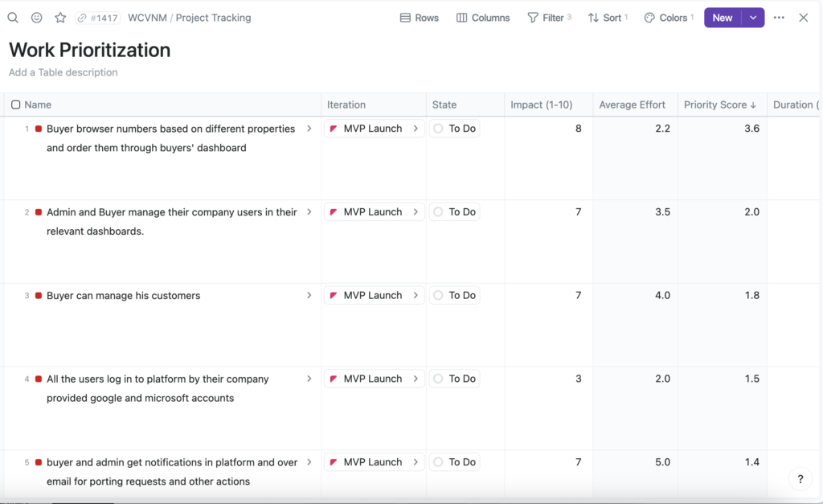
Task: Open the three-dot more options menu
Action: coord(779,18)
